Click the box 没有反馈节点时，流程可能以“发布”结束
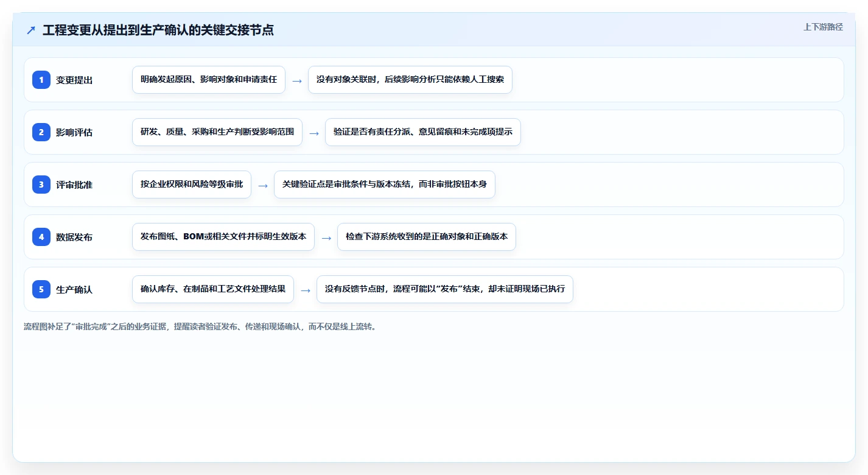Screen dimensions: 868x475 point(445,289)
